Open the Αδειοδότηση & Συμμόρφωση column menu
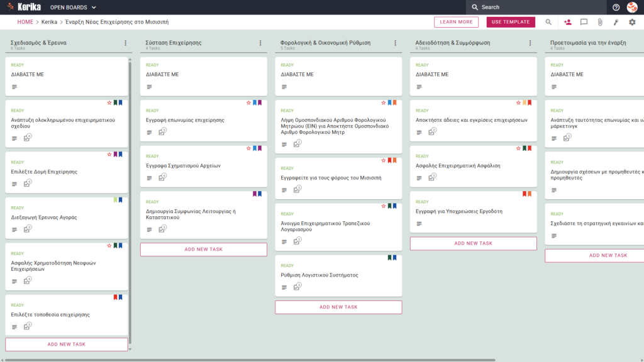The image size is (644, 362). (530, 43)
